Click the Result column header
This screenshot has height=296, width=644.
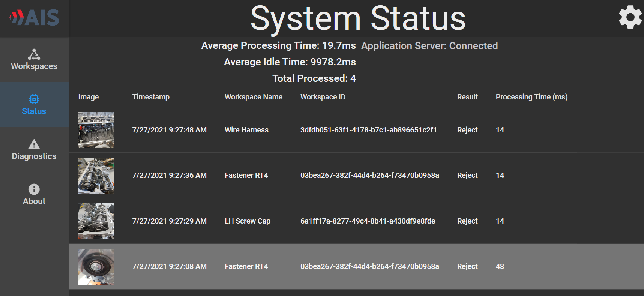tap(467, 97)
